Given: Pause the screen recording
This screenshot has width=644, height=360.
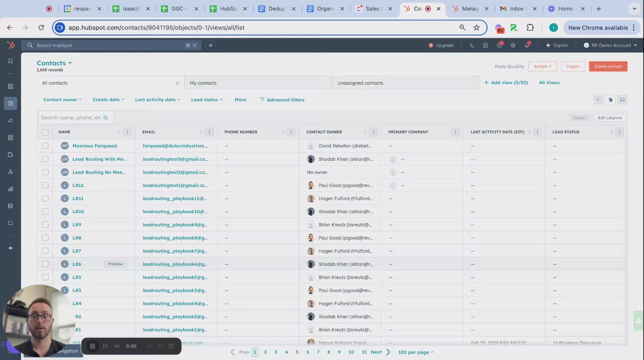Looking at the screenshot, I should click(x=105, y=346).
